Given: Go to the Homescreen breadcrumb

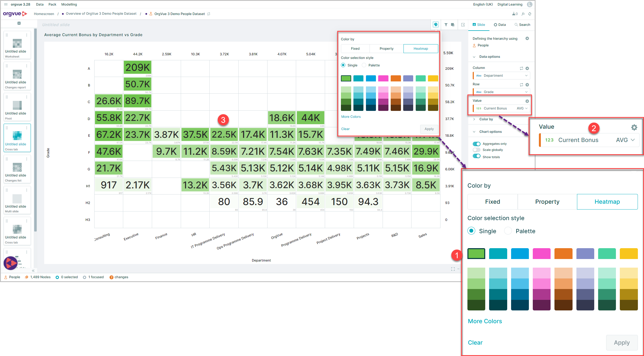Looking at the screenshot, I should 44,14.
